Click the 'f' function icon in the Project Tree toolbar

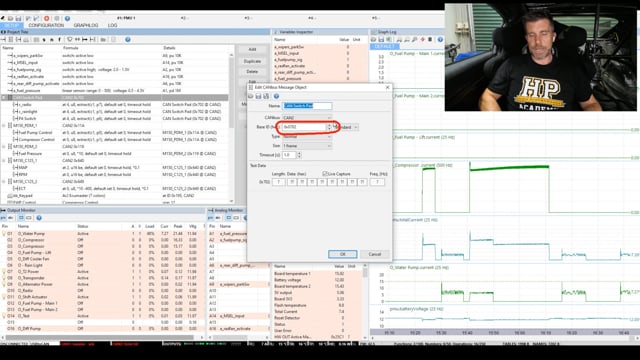point(60,40)
